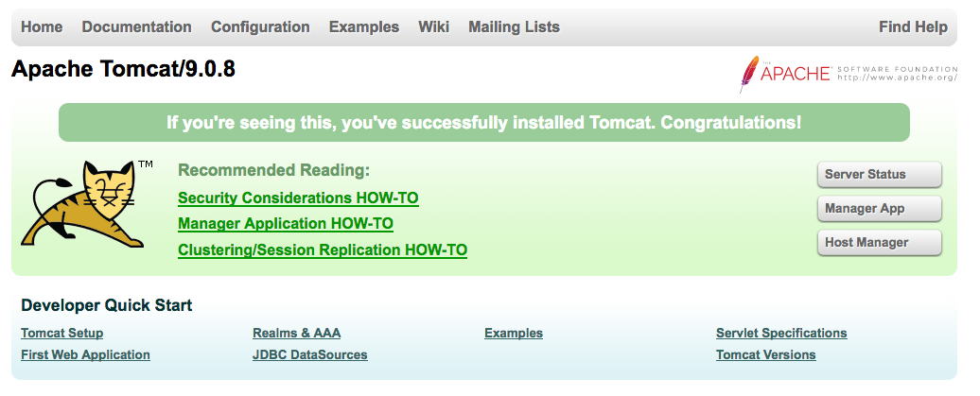Open the Wiki navigation link
The height and width of the screenshot is (396, 980).
point(434,27)
